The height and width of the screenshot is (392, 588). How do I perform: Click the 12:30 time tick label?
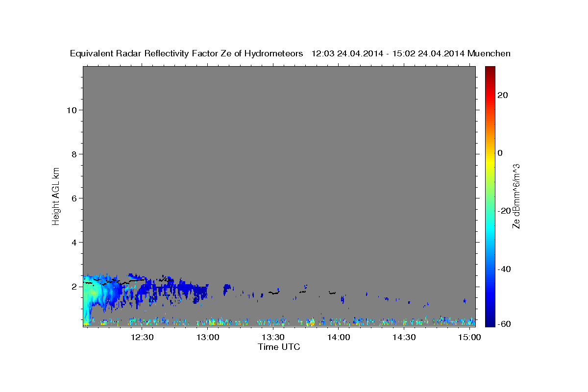[x=142, y=338]
